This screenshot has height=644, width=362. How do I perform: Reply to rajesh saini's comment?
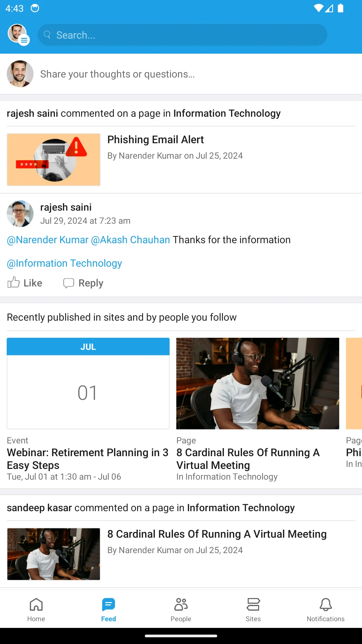pos(83,283)
